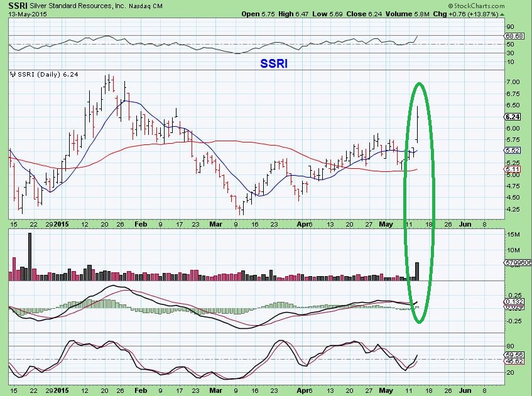
Task: Click Feb on the price chart date axis
Action: coord(141,224)
